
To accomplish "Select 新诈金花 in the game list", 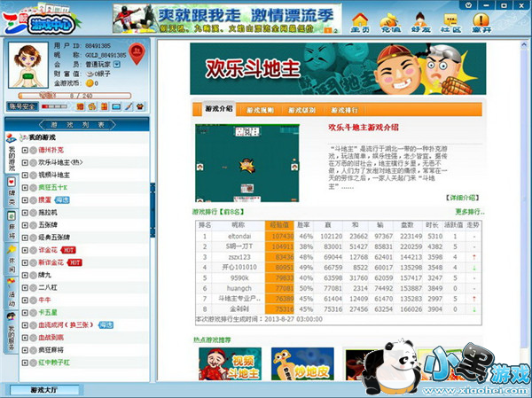I will click(51, 262).
